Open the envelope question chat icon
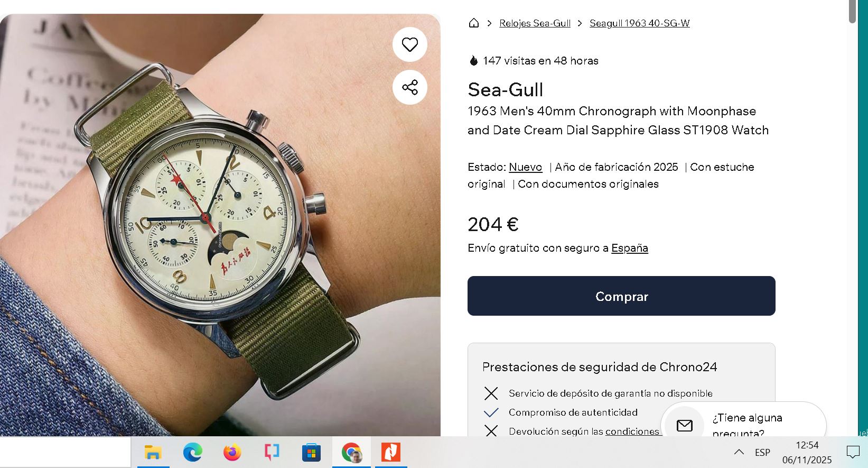Image resolution: width=868 pixels, height=468 pixels. point(685,425)
